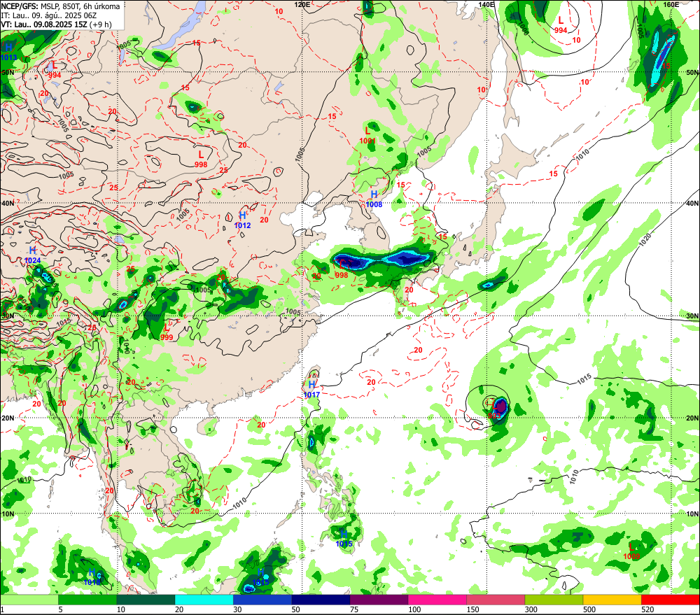
Task: Click the high '1024' over Tibet
Action: [33, 255]
